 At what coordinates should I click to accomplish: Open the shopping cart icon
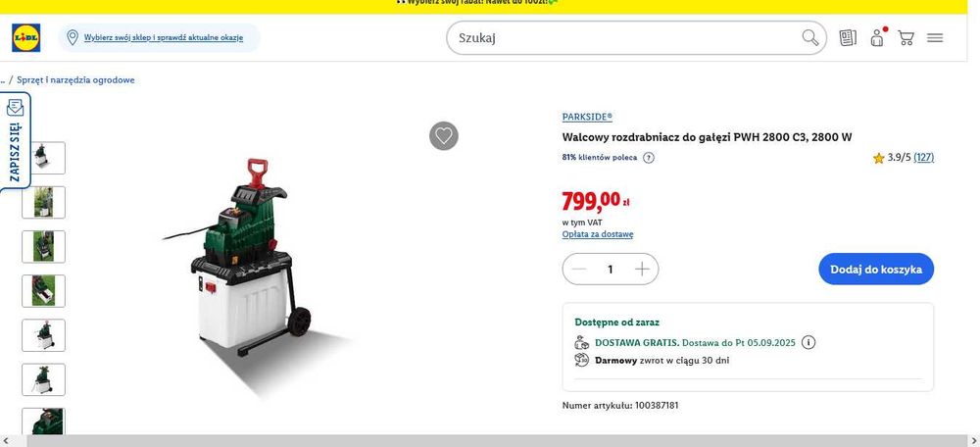click(906, 38)
